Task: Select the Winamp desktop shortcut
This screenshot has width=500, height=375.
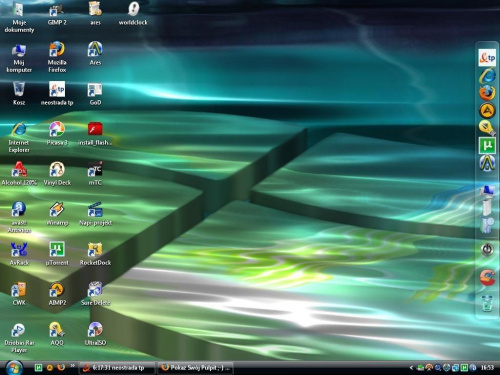Action: point(57,214)
